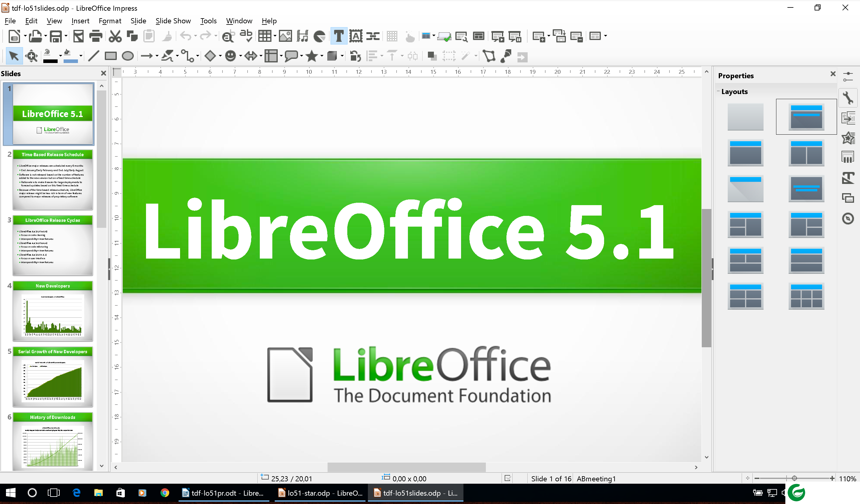The image size is (860, 504).
Task: Open the Format menu
Action: pos(110,21)
